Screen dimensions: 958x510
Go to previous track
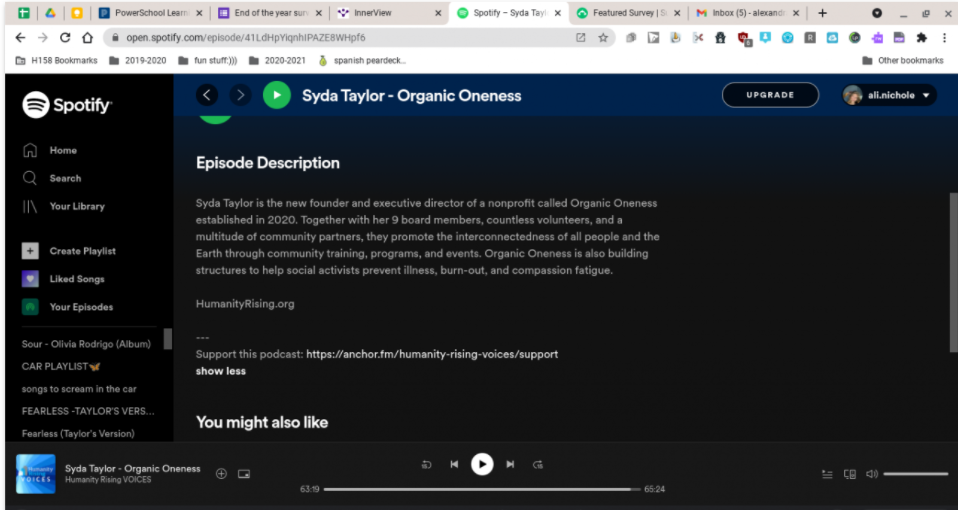(454, 464)
